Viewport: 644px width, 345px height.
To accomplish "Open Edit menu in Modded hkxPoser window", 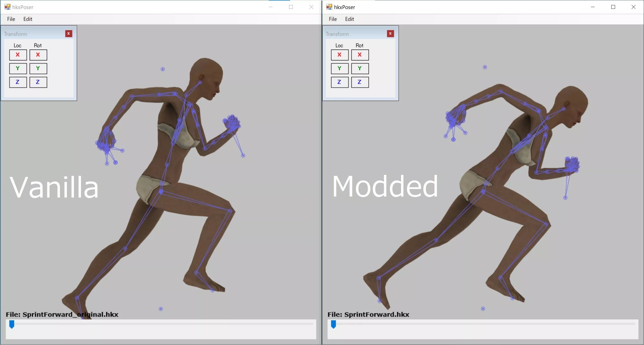I will pyautogui.click(x=349, y=19).
